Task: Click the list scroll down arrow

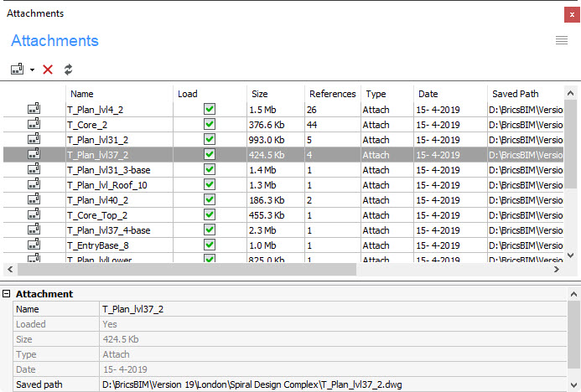Action: [x=571, y=255]
